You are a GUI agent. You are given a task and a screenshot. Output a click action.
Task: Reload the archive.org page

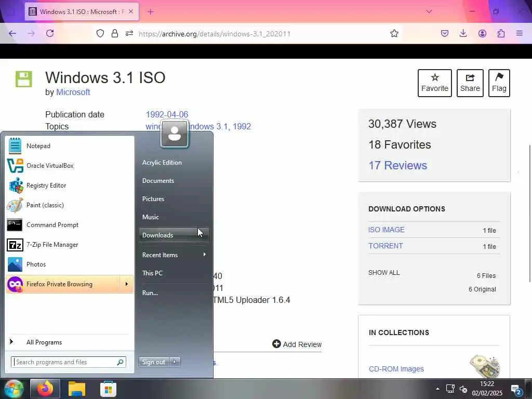50,33
